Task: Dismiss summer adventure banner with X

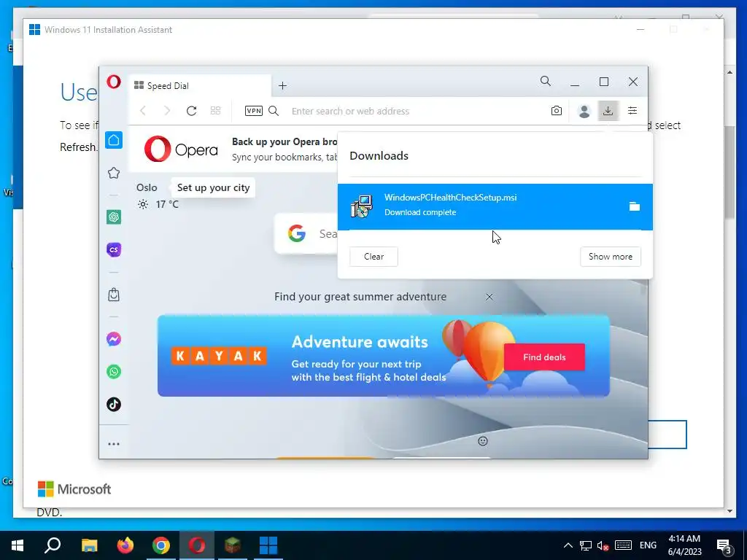Action: pyautogui.click(x=489, y=297)
